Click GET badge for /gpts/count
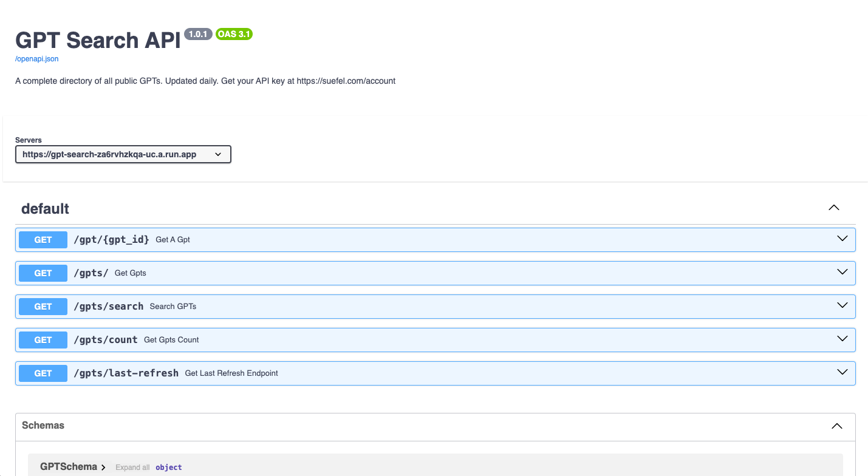The image size is (868, 476). (x=43, y=340)
